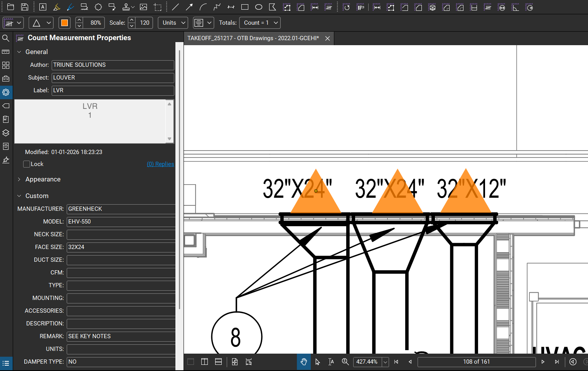Activate the Select arrow tool

tap(317, 362)
